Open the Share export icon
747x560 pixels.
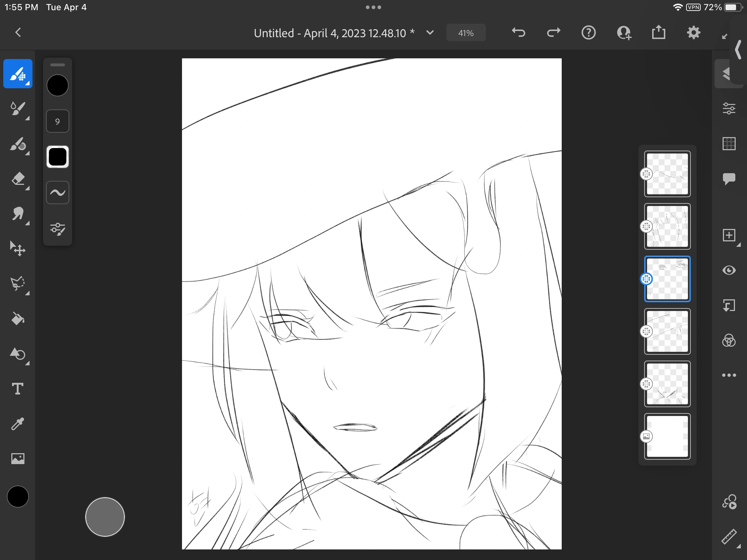658,33
